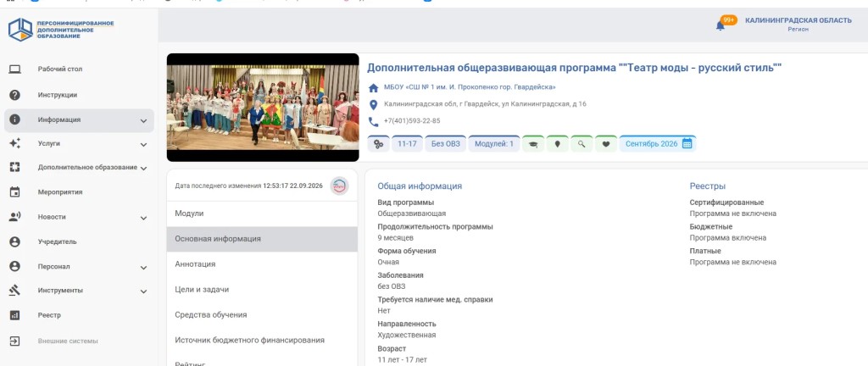The width and height of the screenshot is (868, 366).
Task: Click the Модулей: 1 badge
Action: pyautogui.click(x=494, y=144)
